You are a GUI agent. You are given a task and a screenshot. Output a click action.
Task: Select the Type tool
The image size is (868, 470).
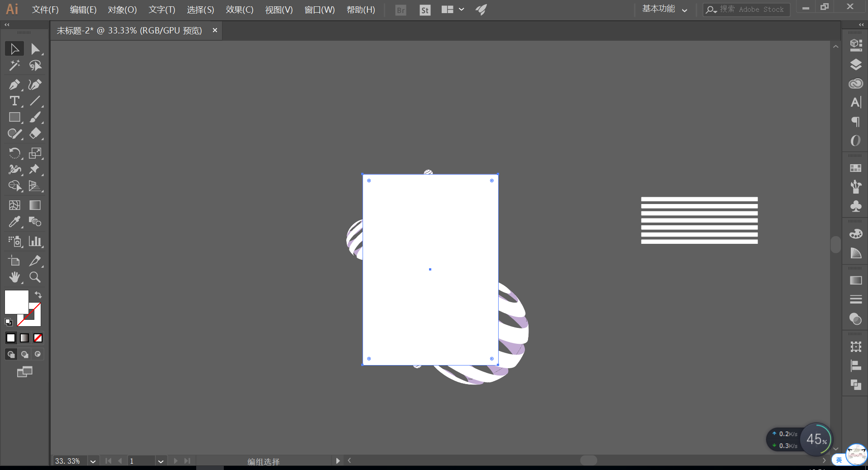pyautogui.click(x=14, y=101)
